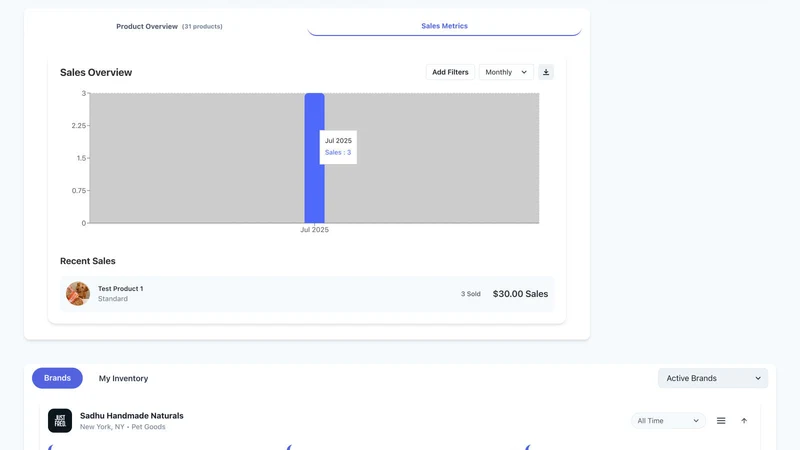Click the Sadhu Handmade Naturals brand name
This screenshot has width=800, height=450.
(132, 415)
